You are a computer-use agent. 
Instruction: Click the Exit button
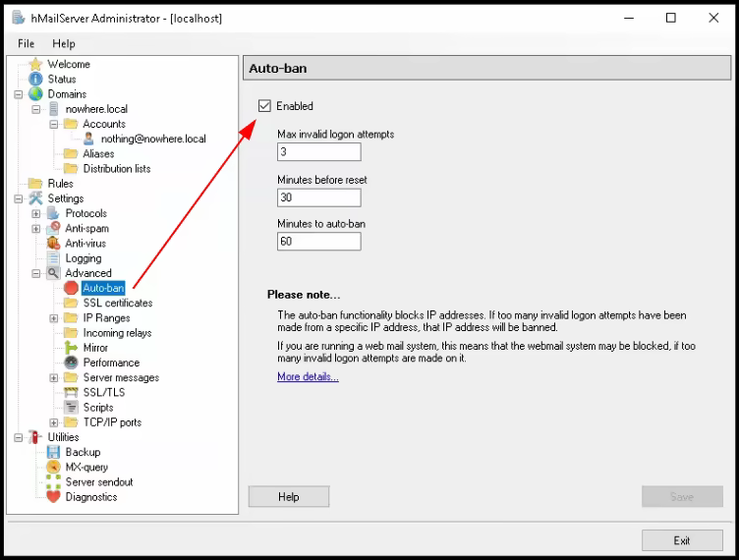(682, 540)
